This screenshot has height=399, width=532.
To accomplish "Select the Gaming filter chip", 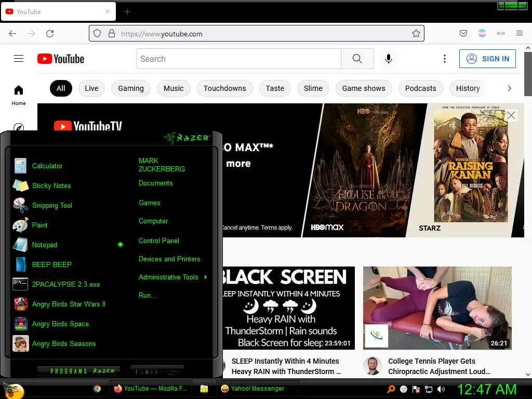I will (131, 88).
